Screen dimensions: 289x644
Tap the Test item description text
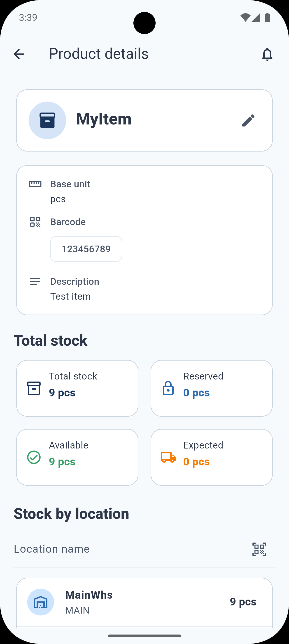click(71, 297)
